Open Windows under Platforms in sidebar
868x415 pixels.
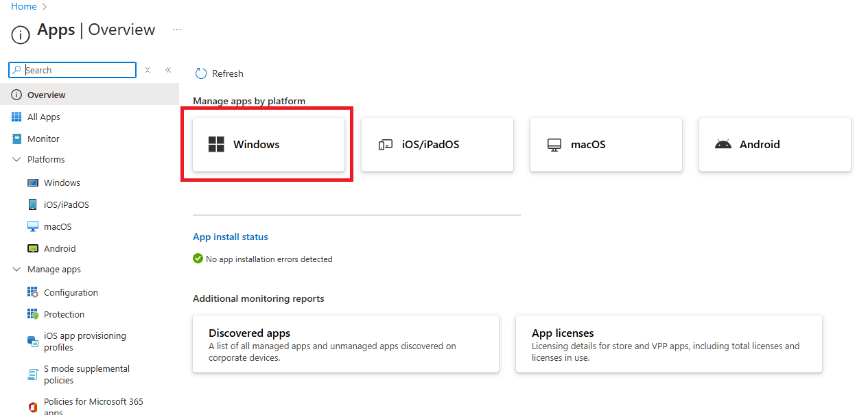62,182
